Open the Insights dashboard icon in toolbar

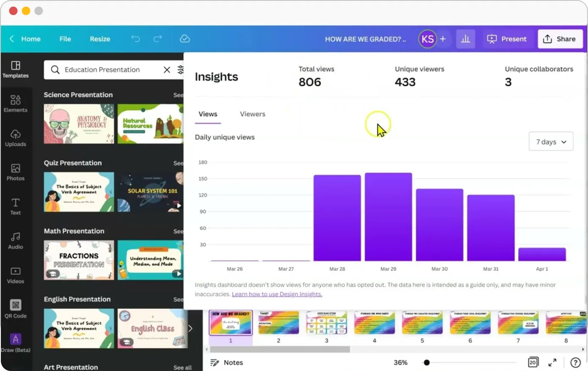click(465, 38)
